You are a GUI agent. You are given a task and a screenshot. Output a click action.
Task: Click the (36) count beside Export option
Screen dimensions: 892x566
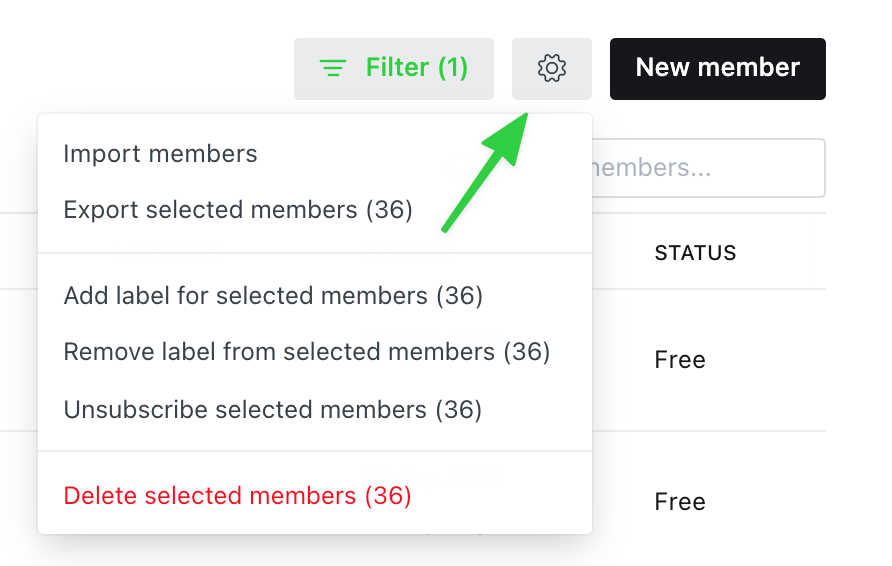point(389,210)
